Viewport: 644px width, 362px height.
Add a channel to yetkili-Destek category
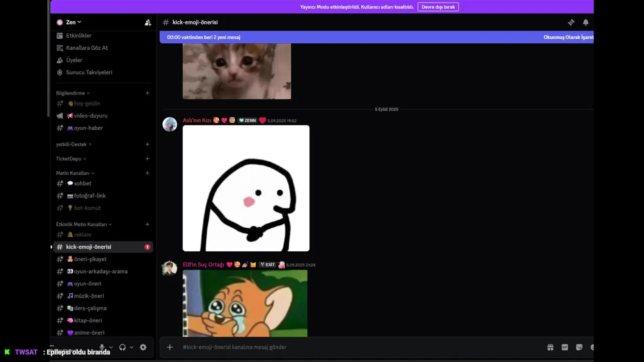(x=147, y=144)
